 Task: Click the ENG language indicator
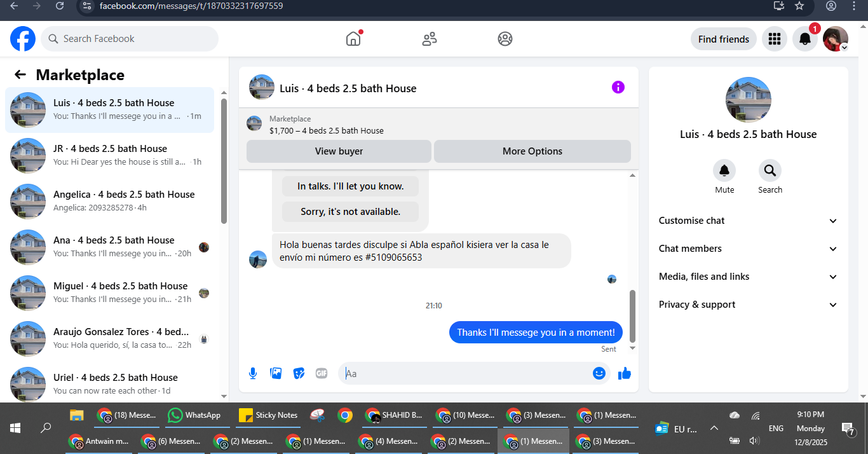click(x=776, y=429)
